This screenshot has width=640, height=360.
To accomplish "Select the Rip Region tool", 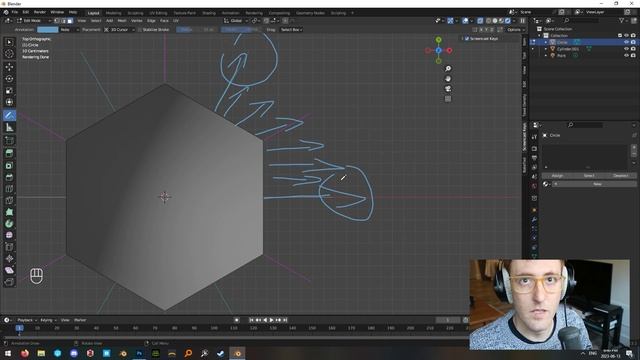I will (9, 282).
